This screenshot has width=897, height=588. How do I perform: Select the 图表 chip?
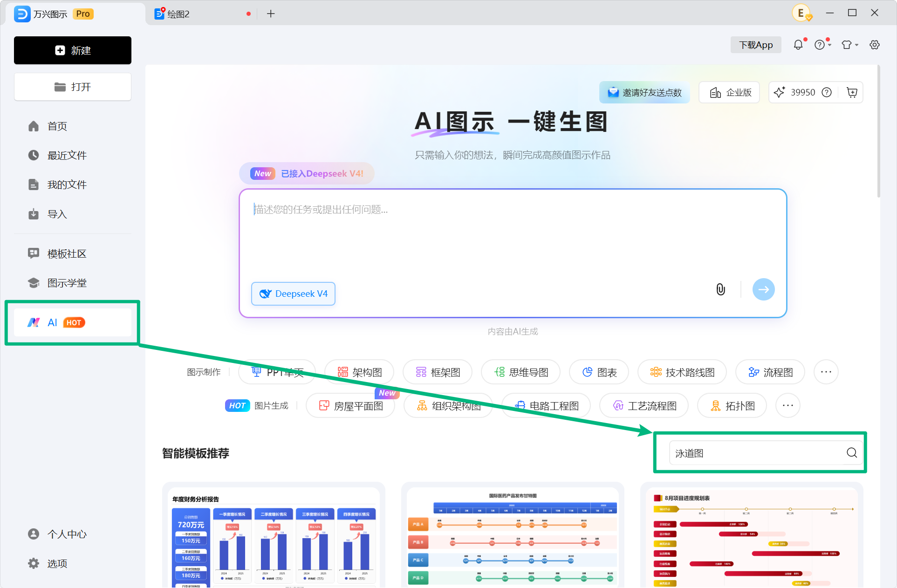pyautogui.click(x=599, y=372)
